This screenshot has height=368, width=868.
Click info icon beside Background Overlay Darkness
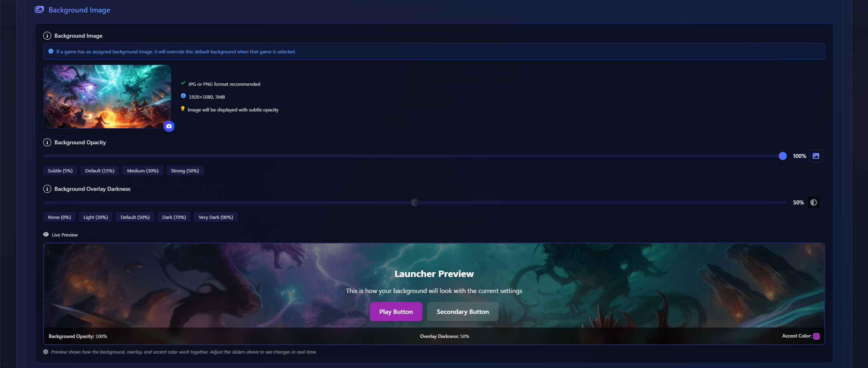tap(47, 189)
